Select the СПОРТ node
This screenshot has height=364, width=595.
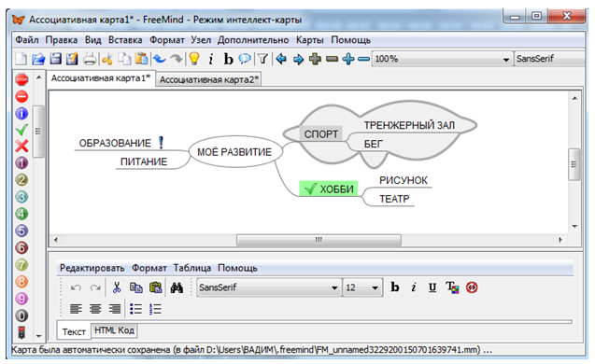click(321, 133)
